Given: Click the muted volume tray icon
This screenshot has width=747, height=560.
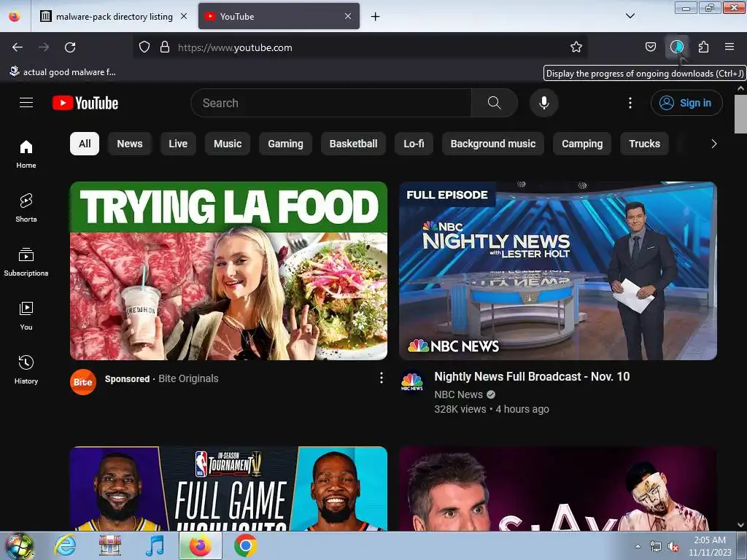Looking at the screenshot, I should 673,547.
